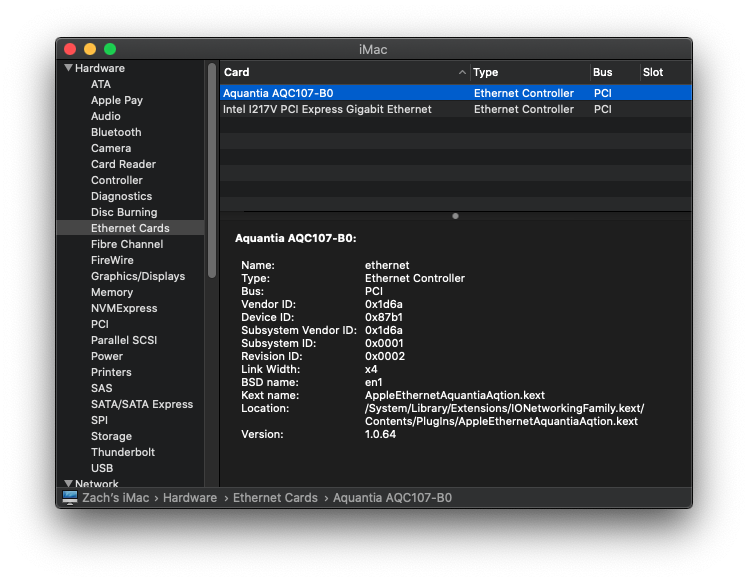Click the sidebar vertical scrollbar
The height and width of the screenshot is (582, 748).
(x=212, y=170)
